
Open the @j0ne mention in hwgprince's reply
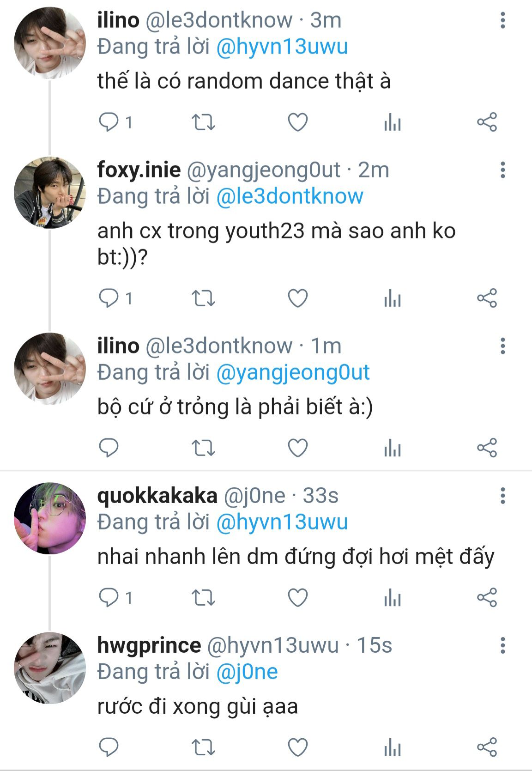pyautogui.click(x=247, y=672)
